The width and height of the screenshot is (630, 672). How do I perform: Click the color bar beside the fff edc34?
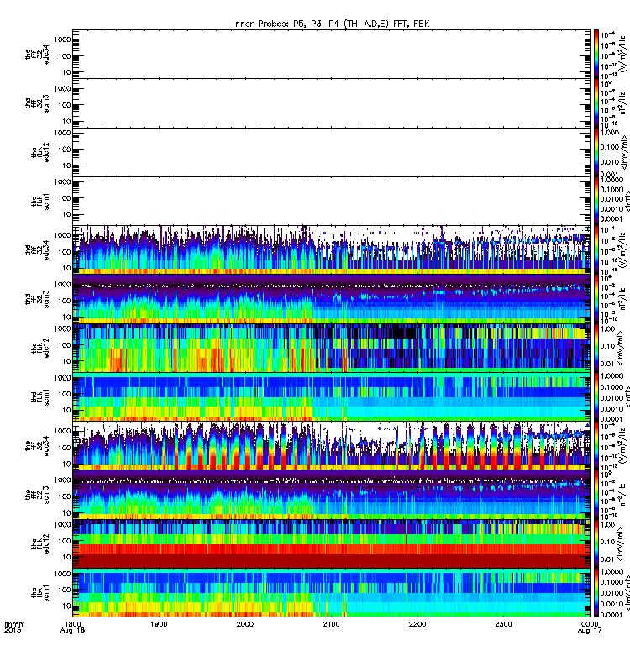(x=596, y=446)
